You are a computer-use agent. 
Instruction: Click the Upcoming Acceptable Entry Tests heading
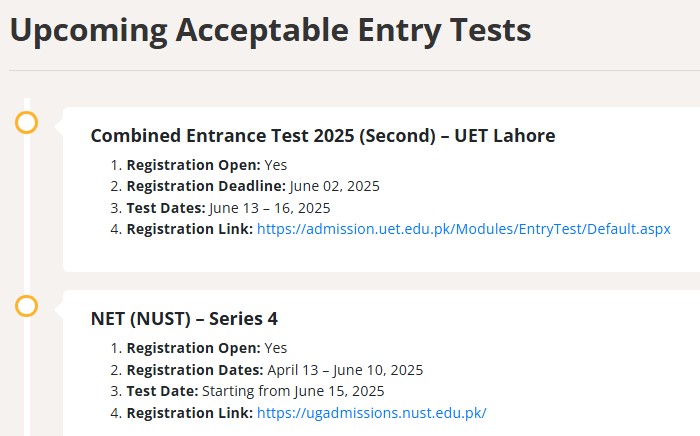271,31
